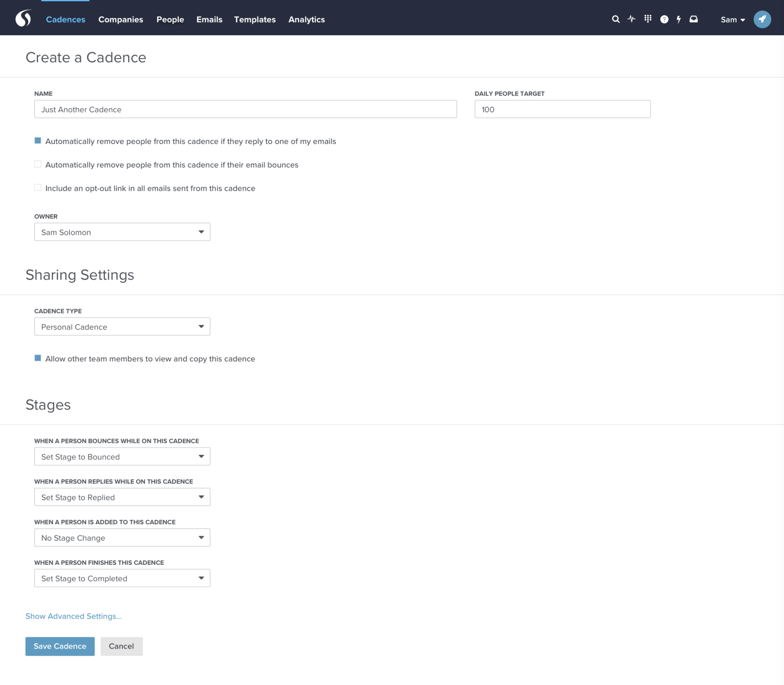The image size is (784, 685).
Task: Go to the People menu item
Action: point(170,20)
